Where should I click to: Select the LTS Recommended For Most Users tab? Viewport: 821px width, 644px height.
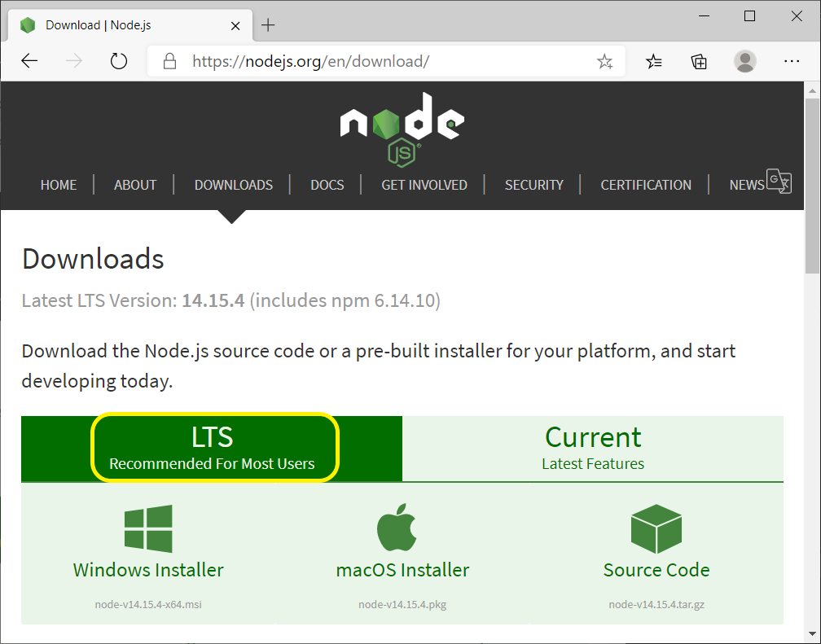[212, 449]
